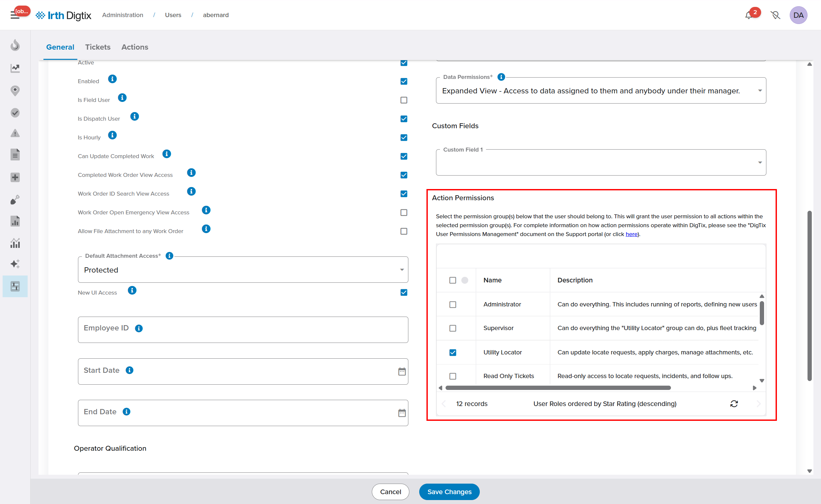
Task: Check the Administrator permission group
Action: 452,304
